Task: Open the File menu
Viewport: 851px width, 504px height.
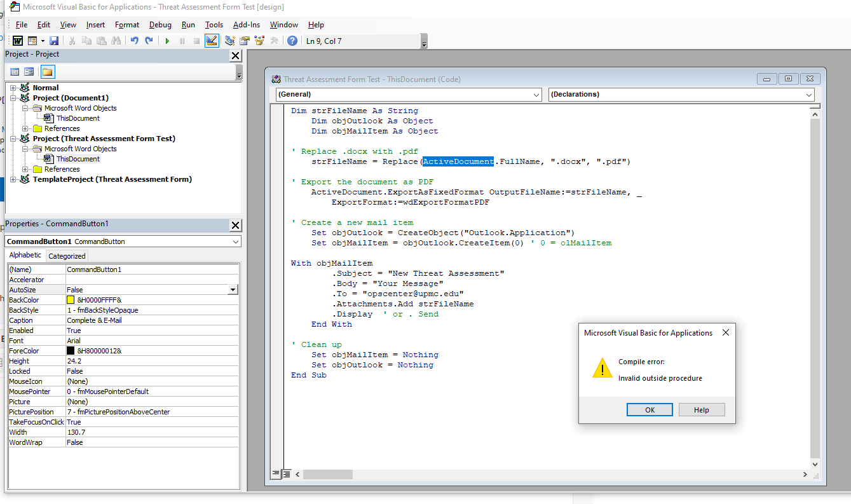Action: tap(22, 25)
